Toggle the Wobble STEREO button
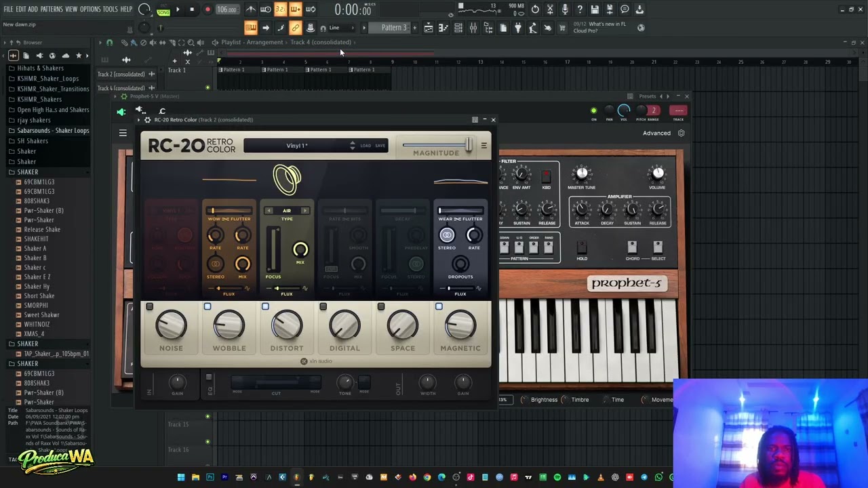This screenshot has width=868, height=488. 215,264
